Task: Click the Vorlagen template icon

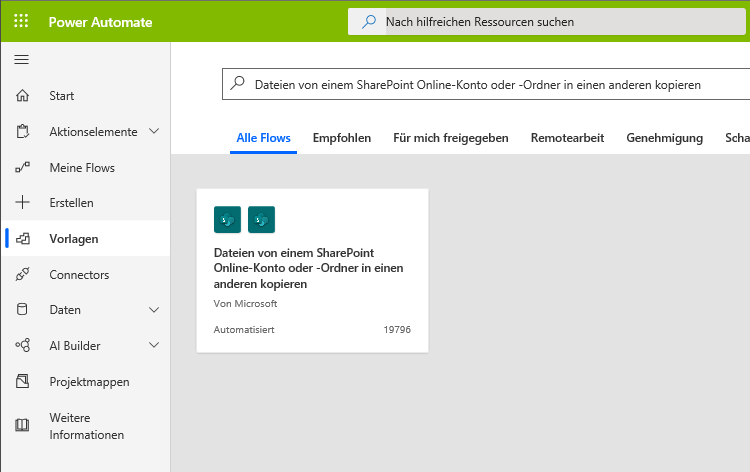Action: [x=23, y=238]
